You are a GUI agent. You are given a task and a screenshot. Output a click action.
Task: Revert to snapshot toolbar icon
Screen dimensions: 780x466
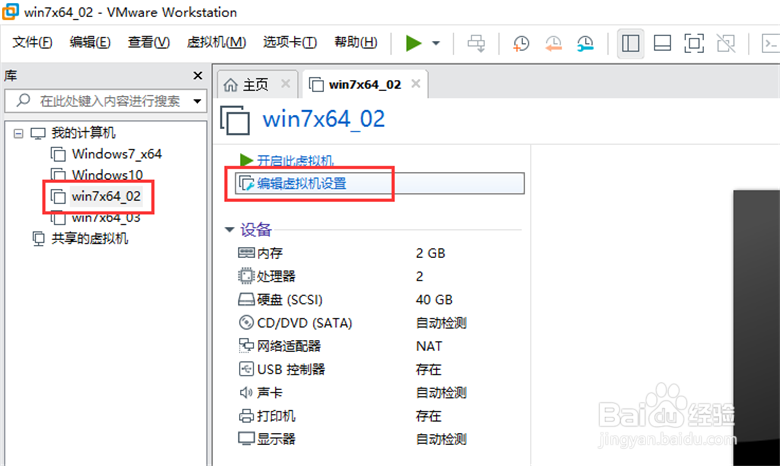553,43
